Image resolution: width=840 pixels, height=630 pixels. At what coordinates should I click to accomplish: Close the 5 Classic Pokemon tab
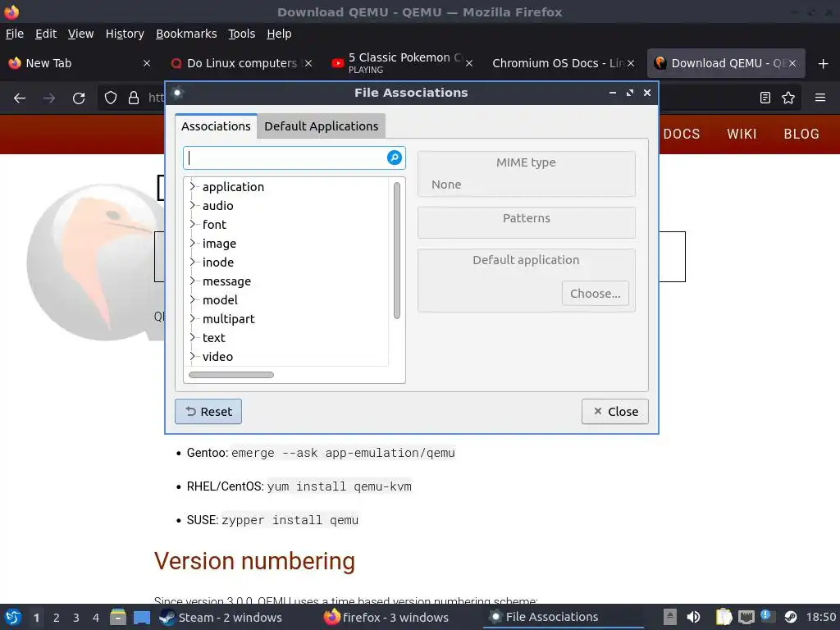pos(469,63)
